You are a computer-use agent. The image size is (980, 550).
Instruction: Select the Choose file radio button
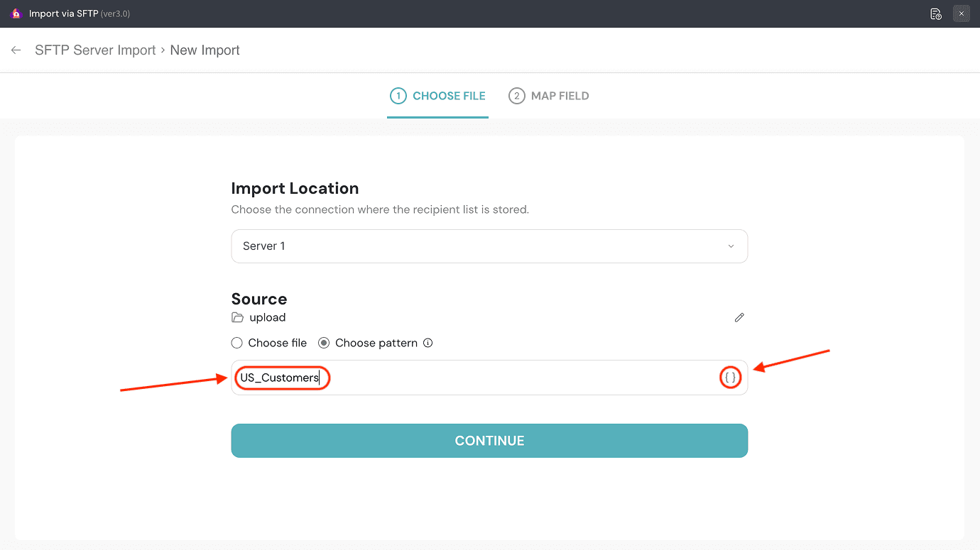(237, 343)
